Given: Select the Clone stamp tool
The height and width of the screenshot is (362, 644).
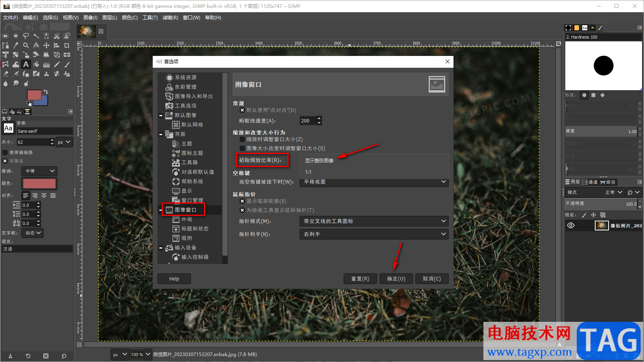Looking at the screenshot, I should tap(46, 74).
